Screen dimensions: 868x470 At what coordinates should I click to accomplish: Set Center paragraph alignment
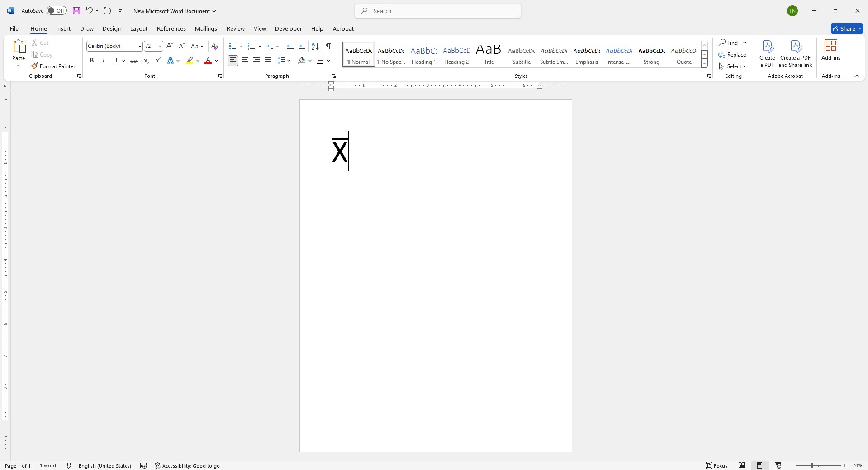pyautogui.click(x=245, y=61)
